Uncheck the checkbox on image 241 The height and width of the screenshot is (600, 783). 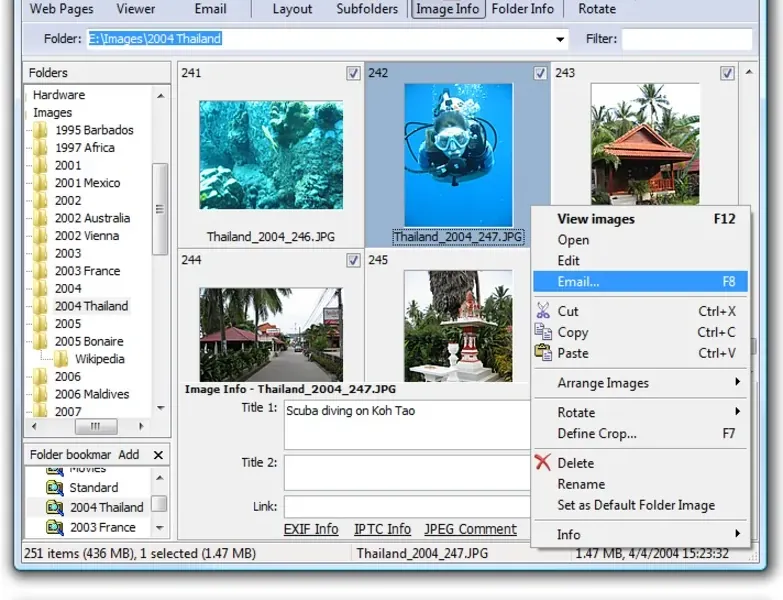[x=353, y=73]
